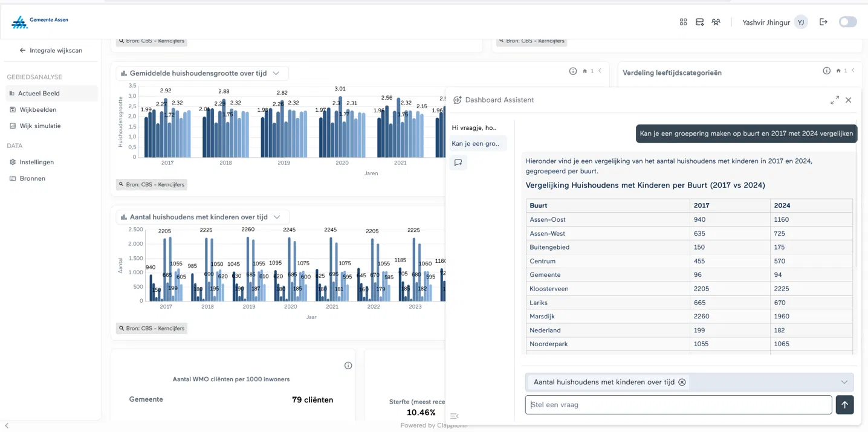Click the logout icon beside user avatar

pos(823,22)
